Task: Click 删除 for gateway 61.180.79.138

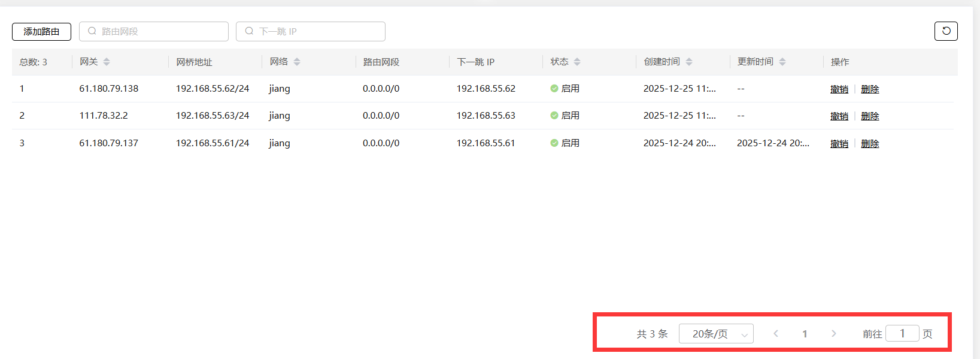Action: [870, 89]
